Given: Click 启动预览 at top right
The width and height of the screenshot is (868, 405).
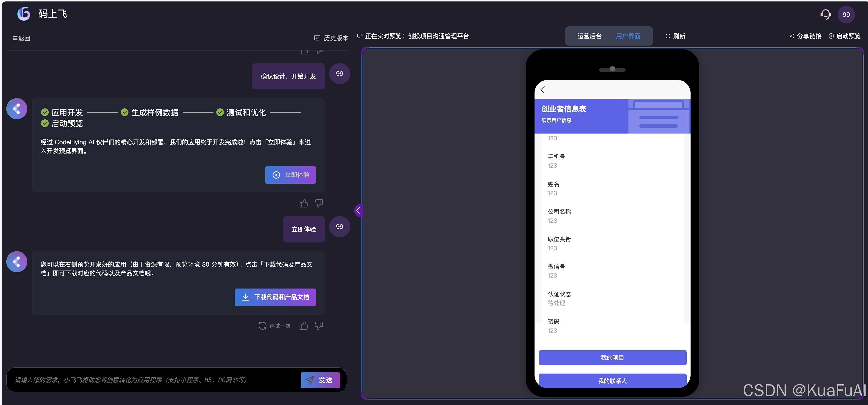Looking at the screenshot, I should 844,36.
